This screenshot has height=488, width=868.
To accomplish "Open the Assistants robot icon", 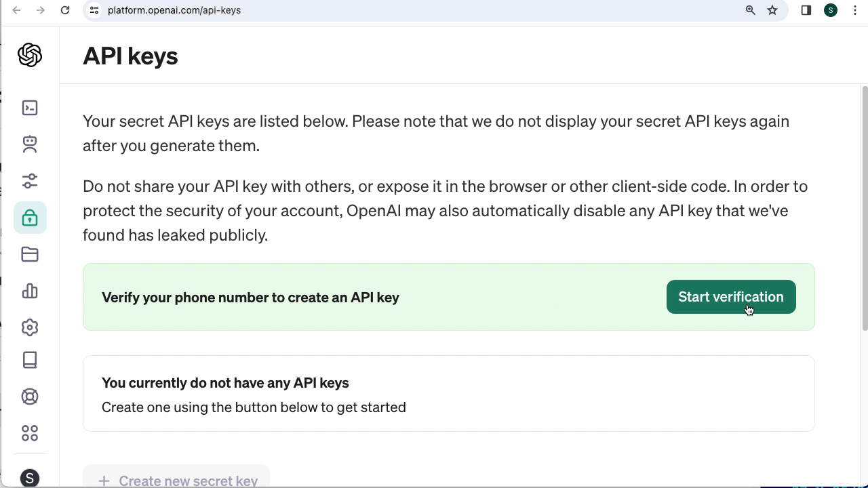I will (30, 144).
